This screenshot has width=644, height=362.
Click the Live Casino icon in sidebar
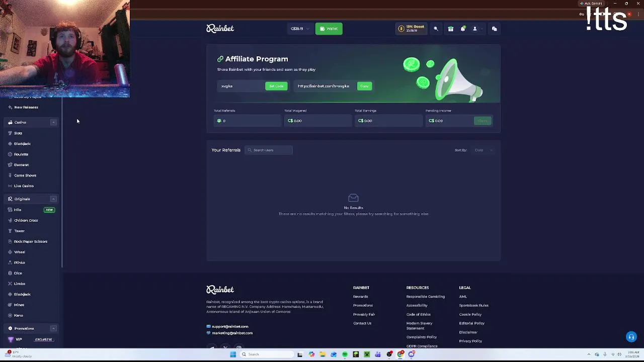[x=10, y=186]
